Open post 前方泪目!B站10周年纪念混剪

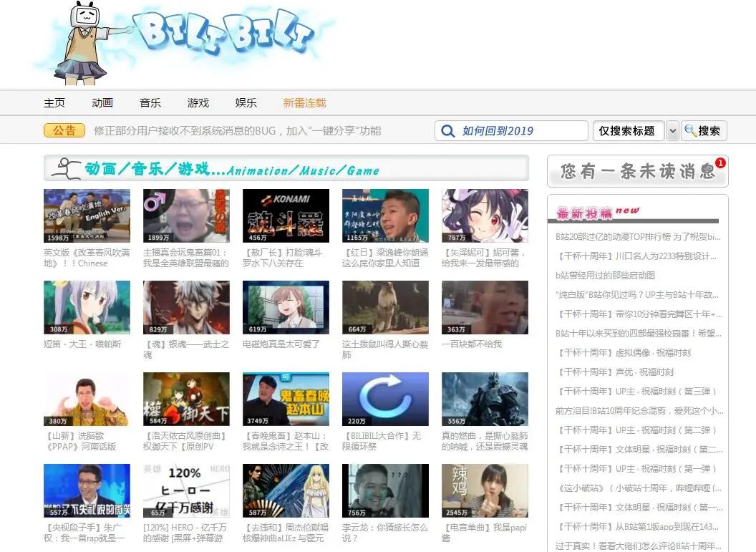point(639,410)
